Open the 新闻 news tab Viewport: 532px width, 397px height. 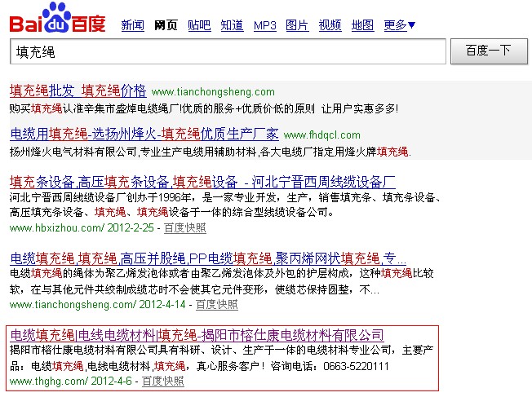point(133,25)
